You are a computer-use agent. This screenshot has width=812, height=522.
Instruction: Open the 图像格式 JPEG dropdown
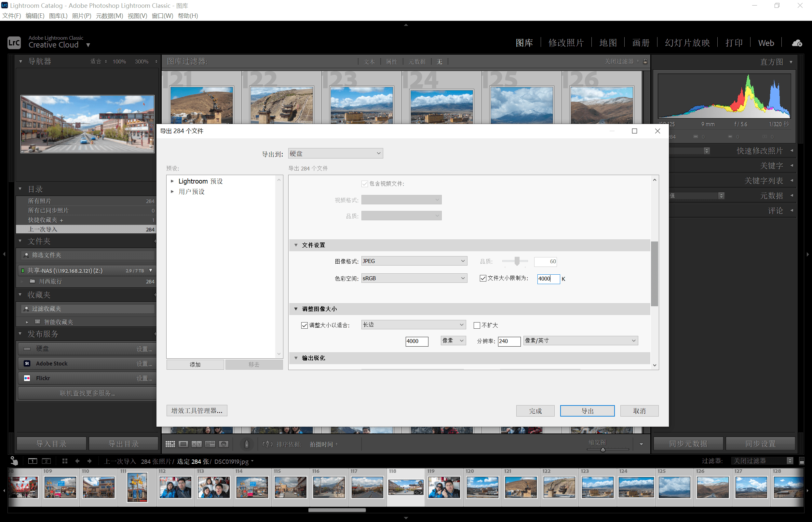click(x=414, y=261)
